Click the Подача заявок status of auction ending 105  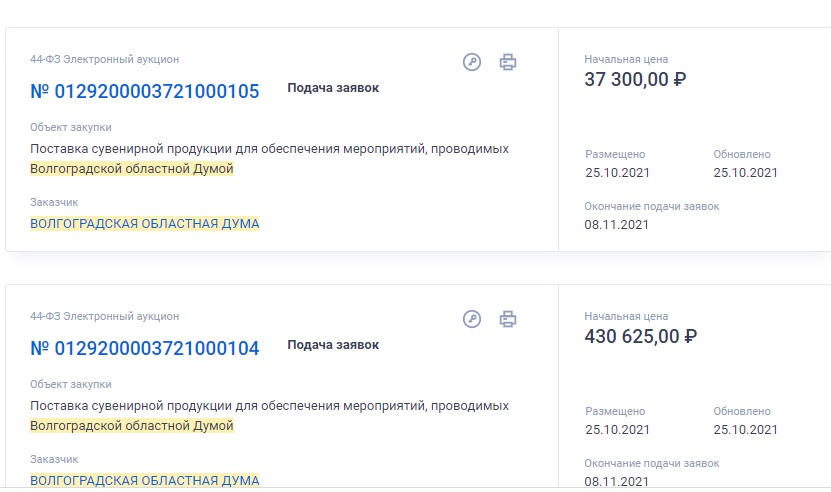(x=333, y=88)
